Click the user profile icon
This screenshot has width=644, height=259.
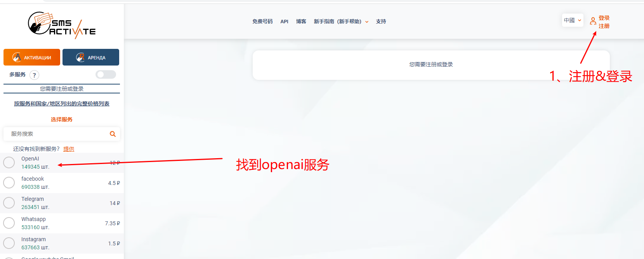[593, 21]
